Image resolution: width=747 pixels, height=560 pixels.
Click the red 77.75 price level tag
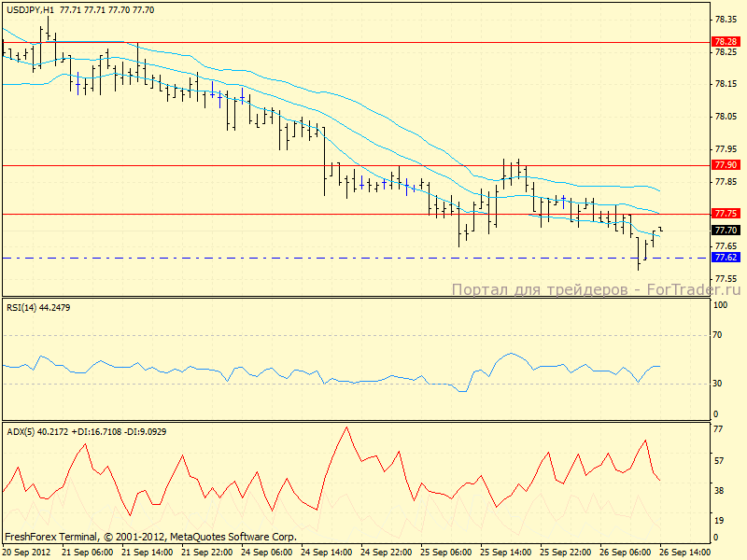726,214
